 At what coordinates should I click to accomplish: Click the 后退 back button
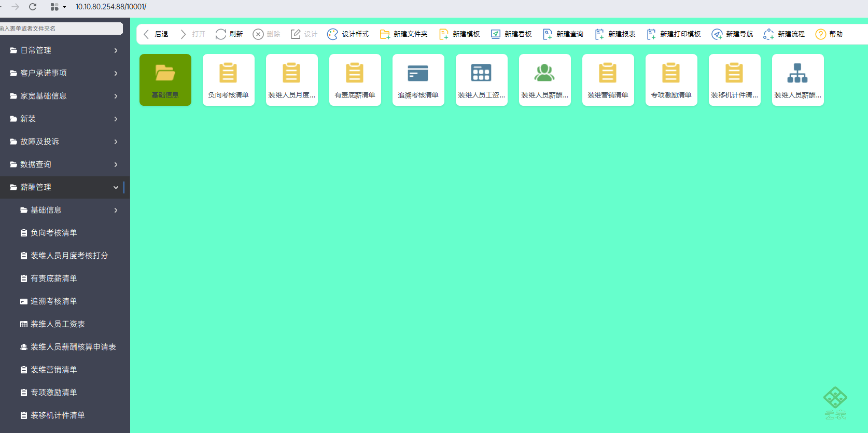(x=156, y=34)
